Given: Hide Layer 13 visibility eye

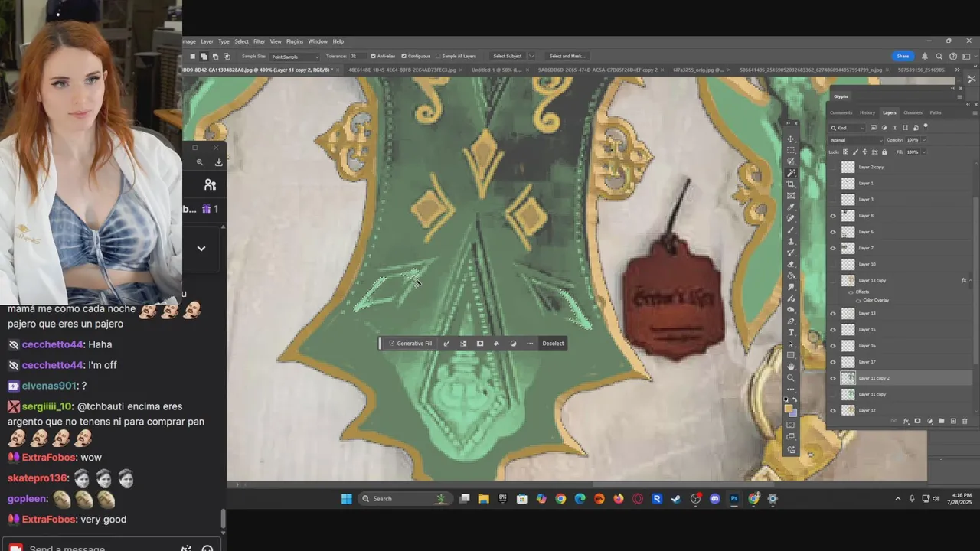Looking at the screenshot, I should 833,313.
